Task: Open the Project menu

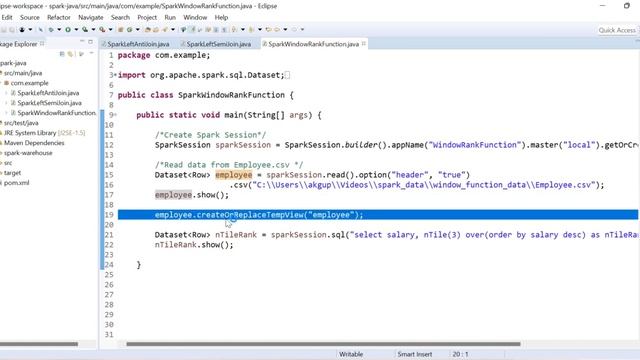Action: coord(147,18)
